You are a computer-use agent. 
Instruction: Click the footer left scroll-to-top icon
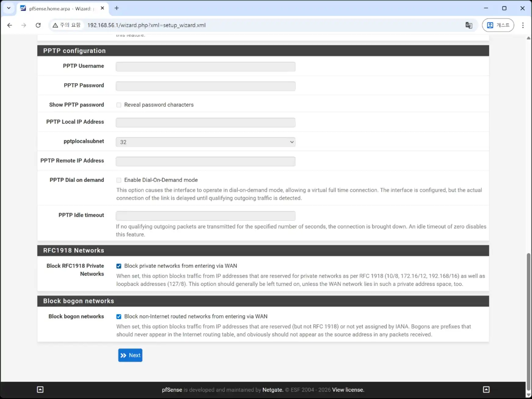tap(40, 390)
